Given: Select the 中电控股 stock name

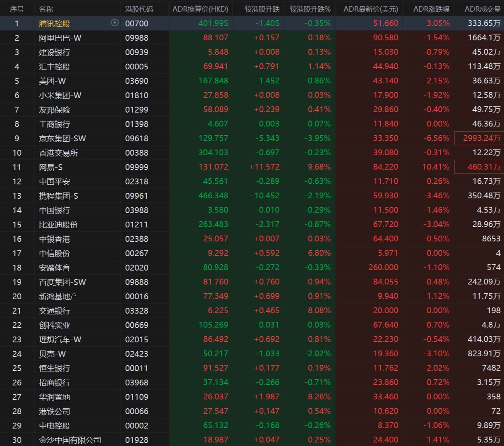Looking at the screenshot, I should [54, 426].
